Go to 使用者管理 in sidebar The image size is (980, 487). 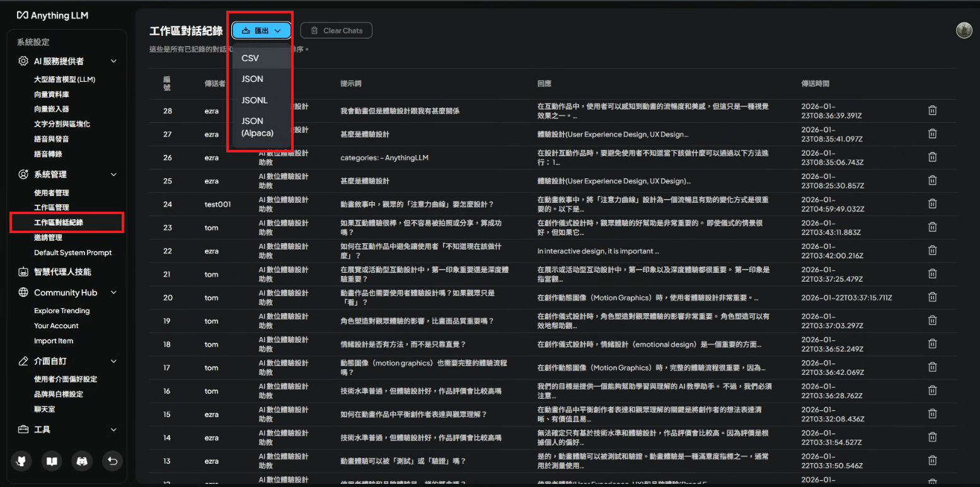52,193
